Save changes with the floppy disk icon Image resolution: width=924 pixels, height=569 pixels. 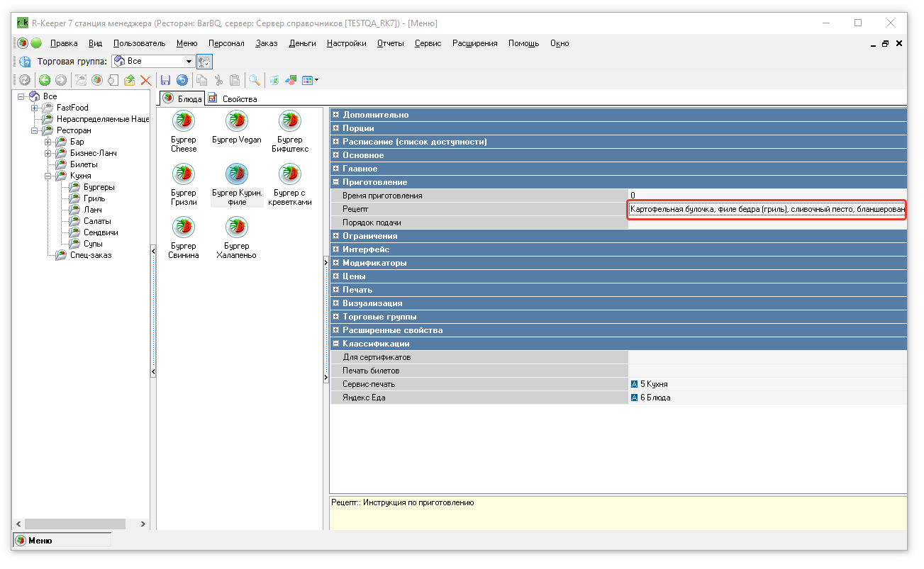coord(166,80)
